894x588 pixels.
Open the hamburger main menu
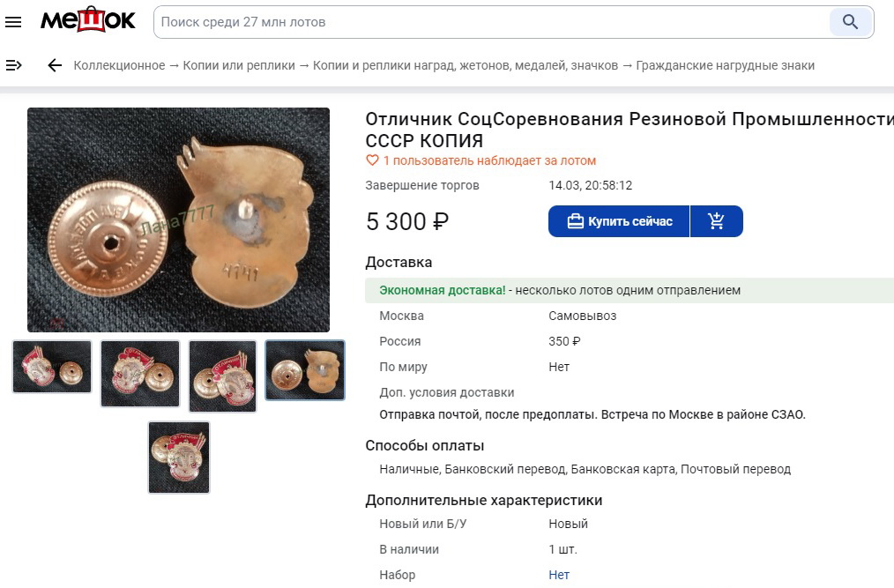click(x=13, y=22)
